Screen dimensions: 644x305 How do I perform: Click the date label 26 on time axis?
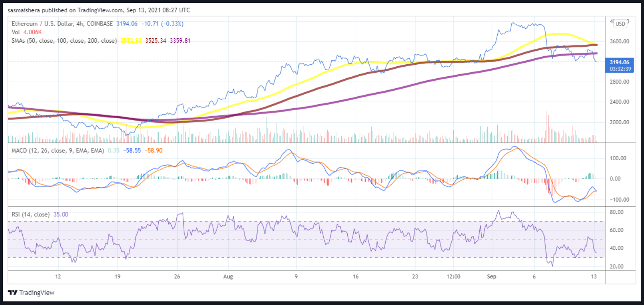point(177,276)
